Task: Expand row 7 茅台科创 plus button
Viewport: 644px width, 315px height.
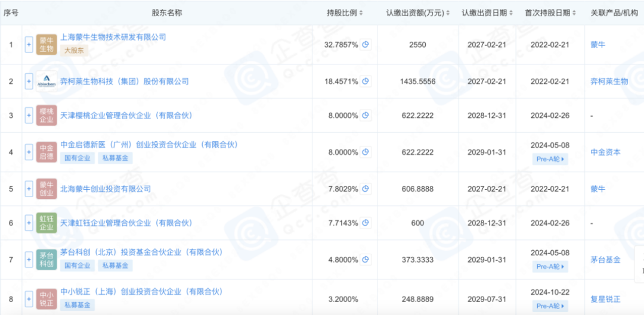Action: [29, 260]
